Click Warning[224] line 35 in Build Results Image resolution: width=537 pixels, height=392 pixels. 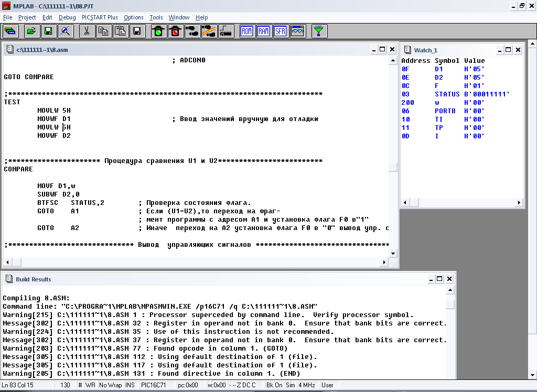click(x=168, y=331)
